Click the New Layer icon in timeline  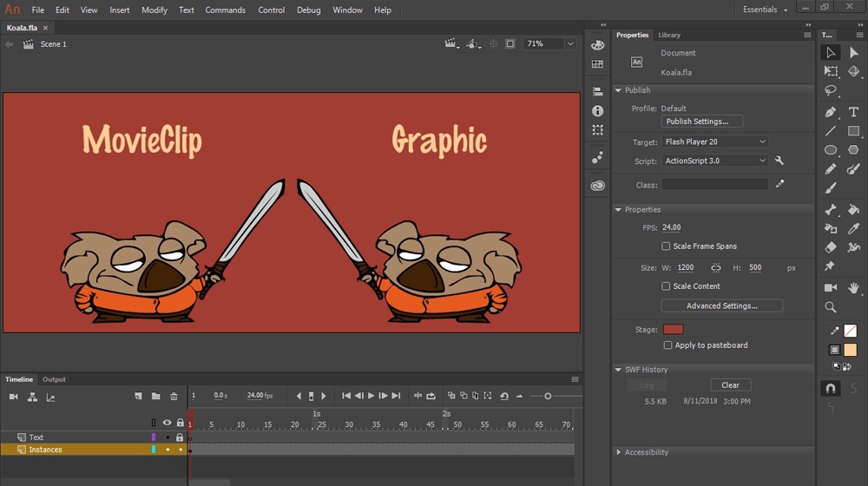pyautogui.click(x=138, y=397)
